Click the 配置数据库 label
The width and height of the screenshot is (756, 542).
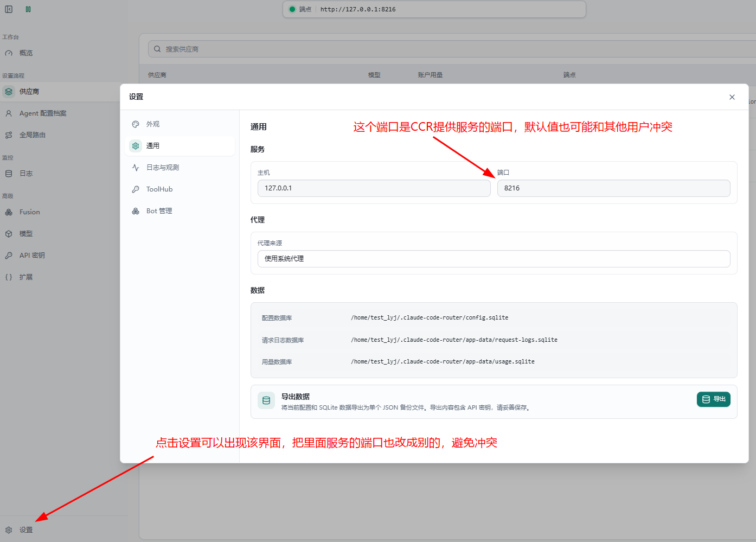(277, 318)
